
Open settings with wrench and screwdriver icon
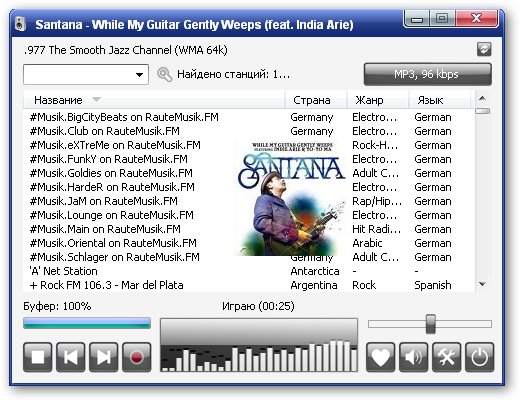[x=447, y=357]
